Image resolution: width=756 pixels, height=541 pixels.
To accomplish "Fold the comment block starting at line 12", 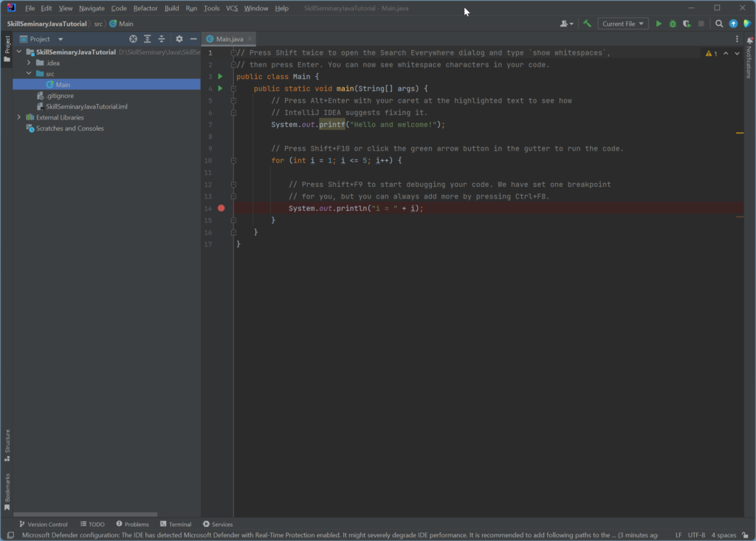I will [x=233, y=185].
